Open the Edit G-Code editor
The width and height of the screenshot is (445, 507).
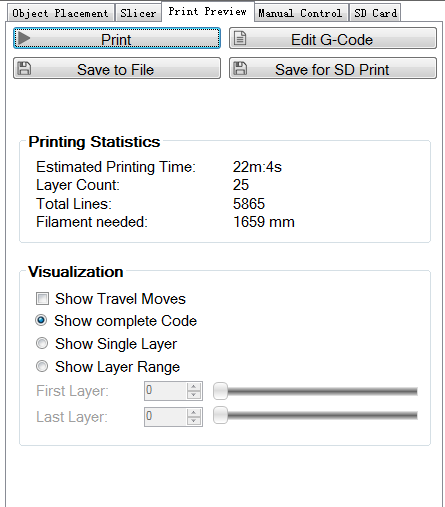[333, 38]
